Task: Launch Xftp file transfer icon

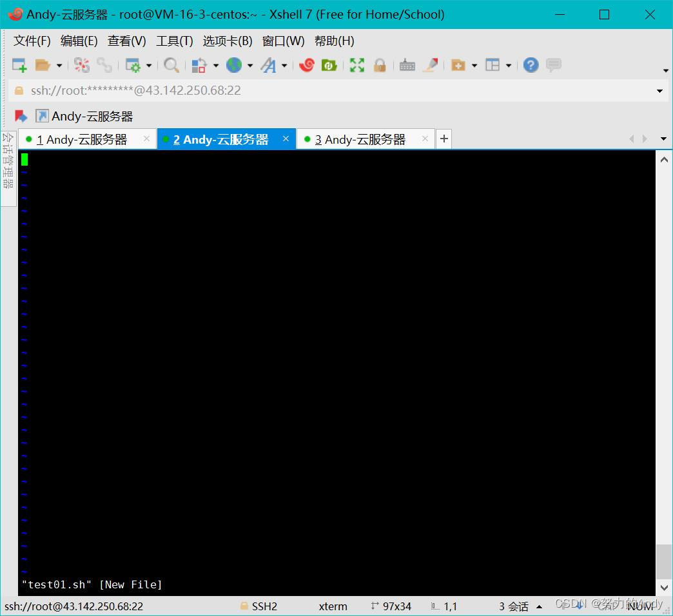Action: 329,64
